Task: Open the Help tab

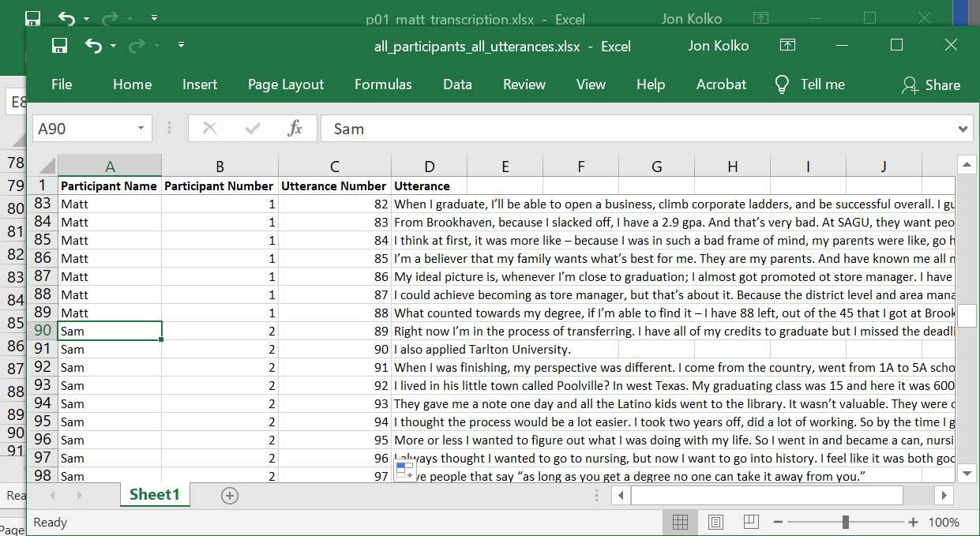Action: (x=651, y=84)
